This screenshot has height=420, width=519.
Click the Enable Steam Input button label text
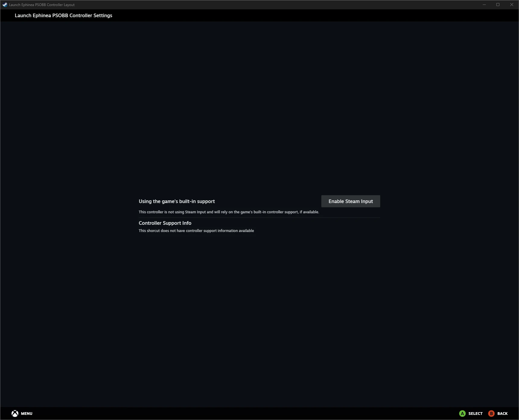pyautogui.click(x=350, y=201)
